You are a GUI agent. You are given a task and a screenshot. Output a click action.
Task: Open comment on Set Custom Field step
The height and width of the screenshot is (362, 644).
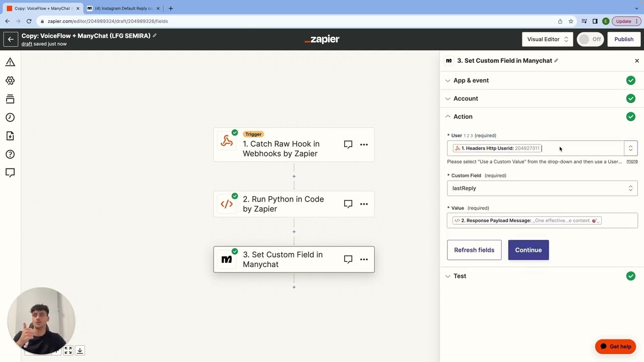348,259
